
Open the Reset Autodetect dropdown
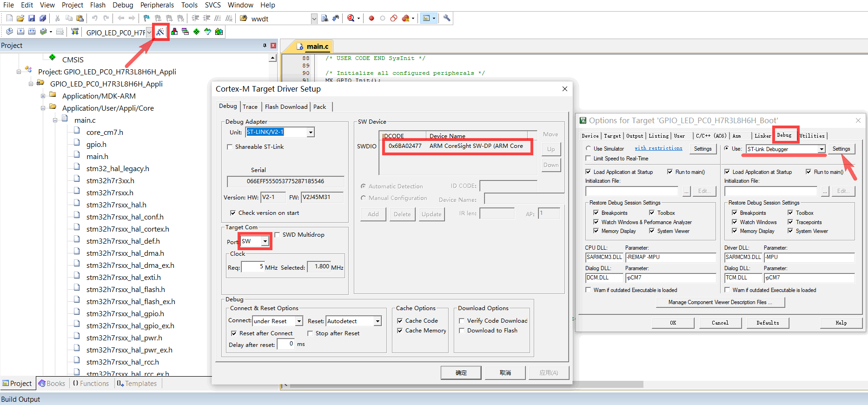tap(378, 321)
